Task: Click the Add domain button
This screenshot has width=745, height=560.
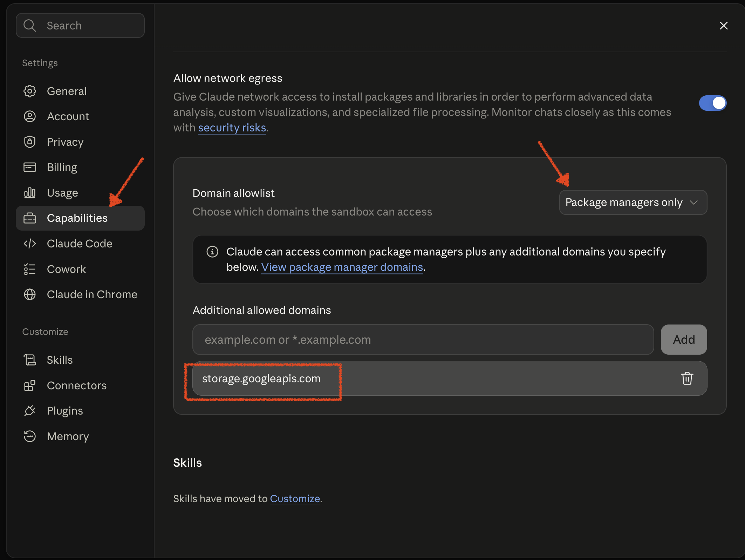Action: click(684, 340)
